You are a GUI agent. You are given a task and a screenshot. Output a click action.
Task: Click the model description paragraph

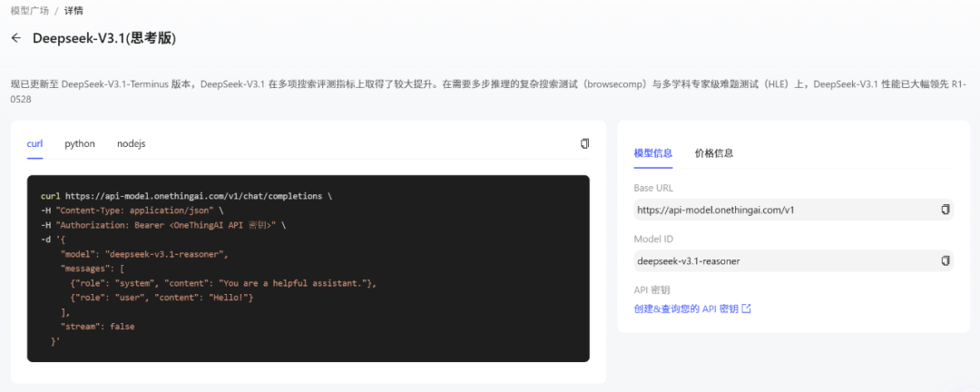(x=454, y=83)
